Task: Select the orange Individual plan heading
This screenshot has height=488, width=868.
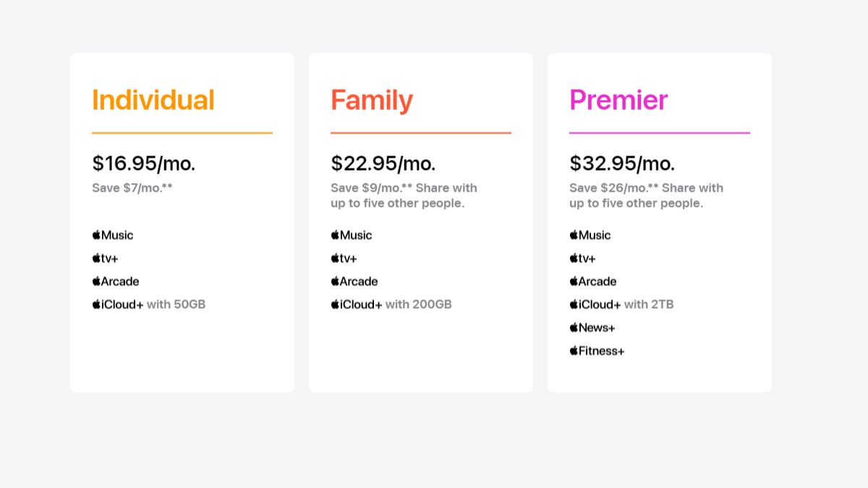Action: 153,100
